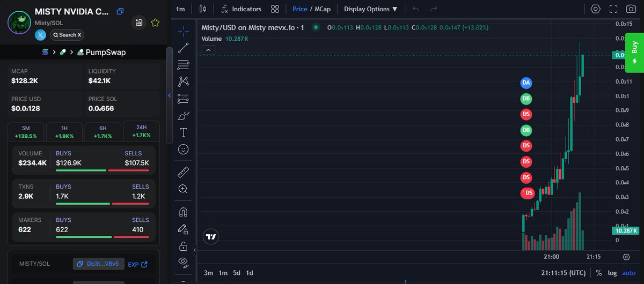Activate the zoom in tool

point(184,189)
